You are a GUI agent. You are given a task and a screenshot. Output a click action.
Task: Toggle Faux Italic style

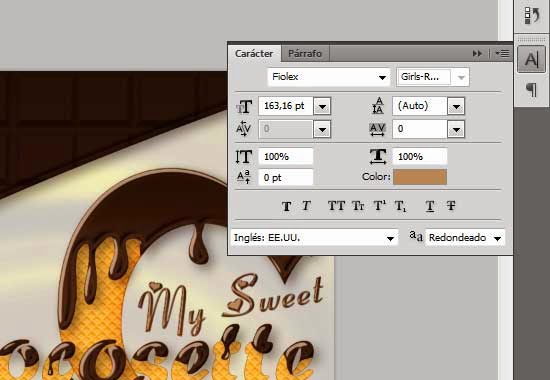click(306, 206)
